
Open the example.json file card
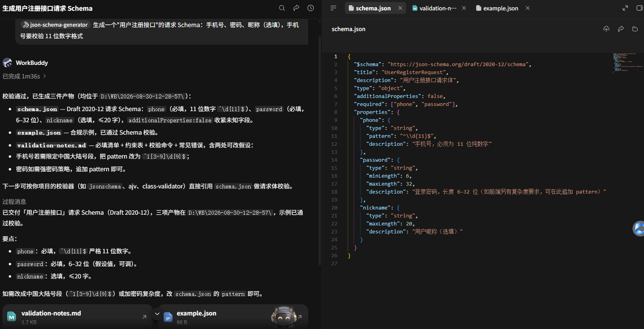point(233,317)
